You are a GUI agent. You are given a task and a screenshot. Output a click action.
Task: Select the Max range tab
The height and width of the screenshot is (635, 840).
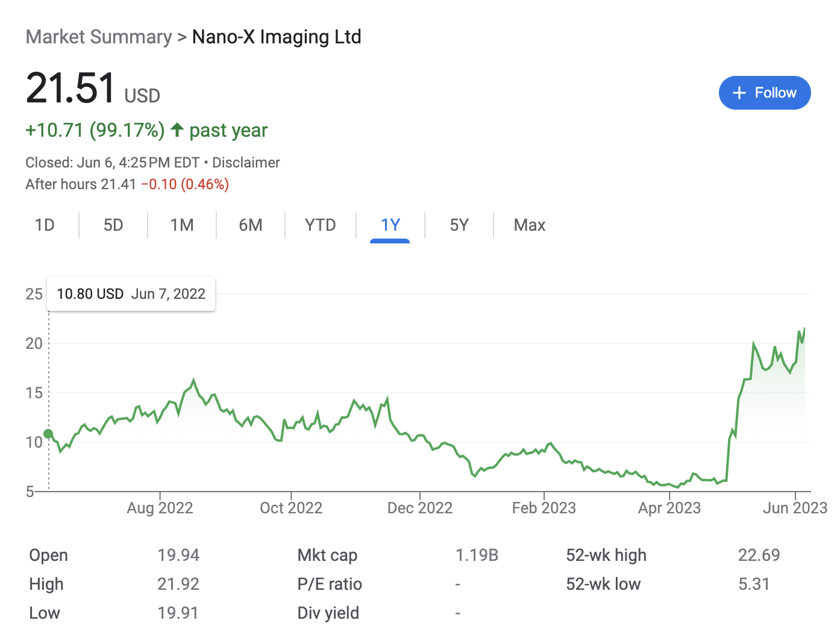tap(530, 225)
